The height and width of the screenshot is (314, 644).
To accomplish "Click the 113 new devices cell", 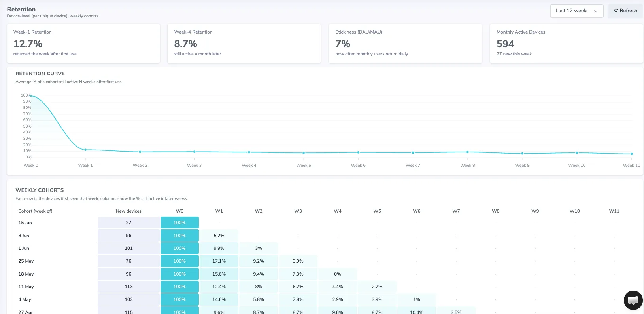I will pyautogui.click(x=128, y=287).
